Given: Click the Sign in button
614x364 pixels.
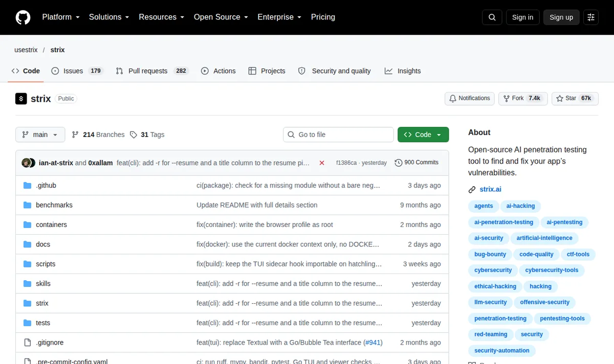Looking at the screenshot, I should [522, 17].
